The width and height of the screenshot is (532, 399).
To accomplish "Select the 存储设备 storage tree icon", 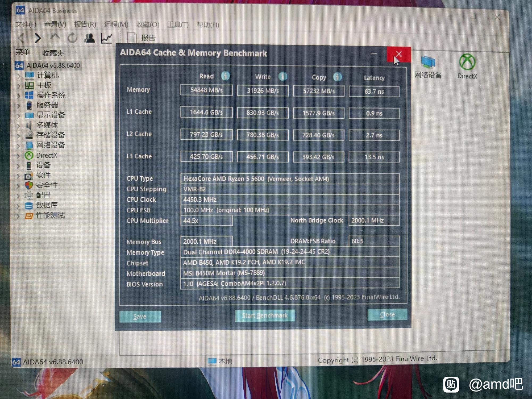I will tap(29, 135).
